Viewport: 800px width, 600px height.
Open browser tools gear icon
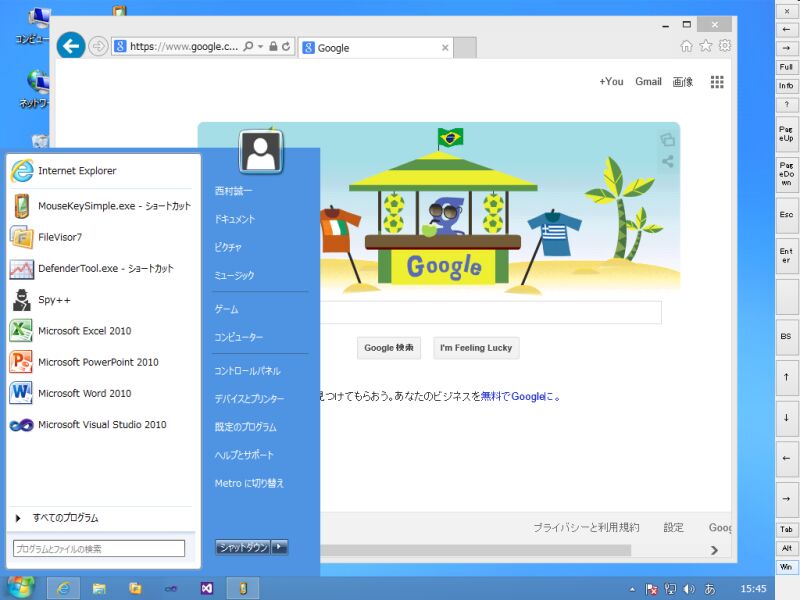[x=724, y=45]
